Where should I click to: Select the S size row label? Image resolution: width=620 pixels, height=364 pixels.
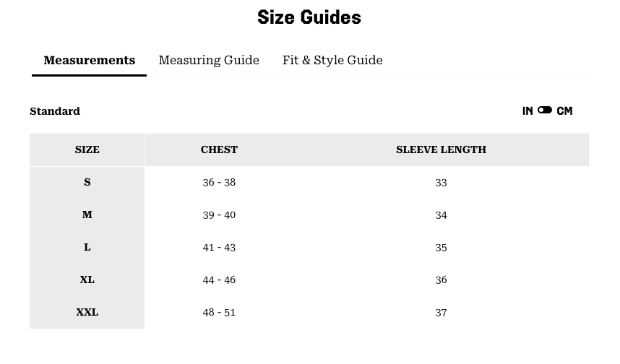click(x=87, y=182)
